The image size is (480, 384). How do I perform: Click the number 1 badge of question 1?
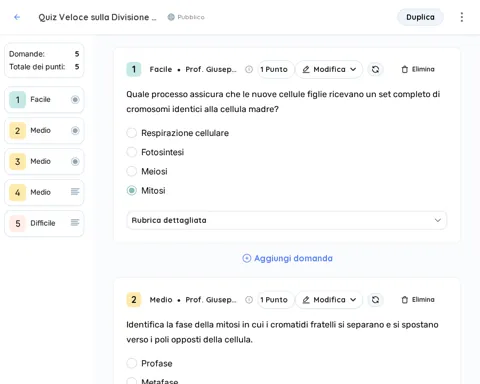coord(134,69)
